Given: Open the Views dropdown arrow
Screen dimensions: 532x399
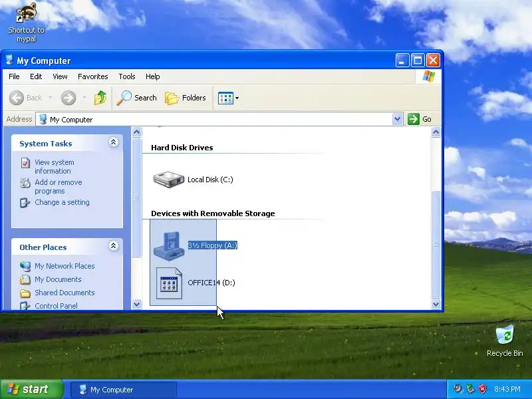Looking at the screenshot, I should click(237, 98).
